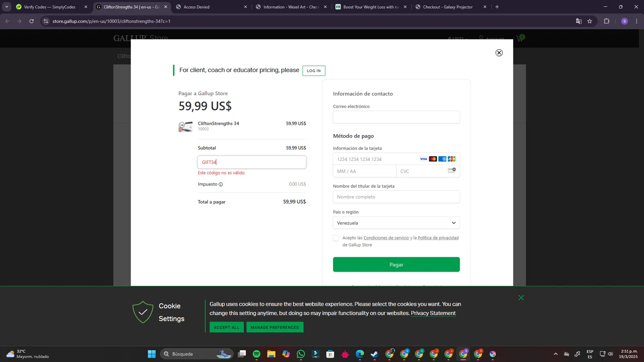644x362 pixels.
Task: Open the Chrome profile avatar
Action: [x=624, y=21]
